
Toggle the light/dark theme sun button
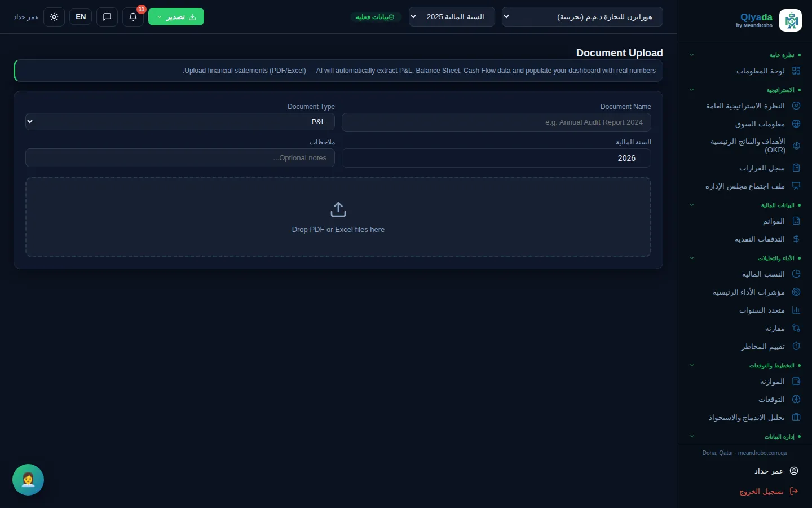[x=54, y=17]
